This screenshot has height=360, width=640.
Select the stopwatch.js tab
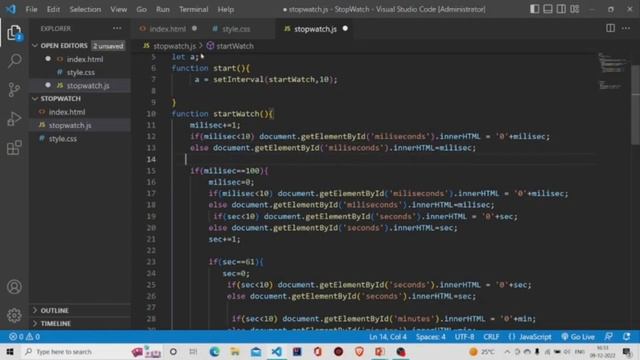pos(315,29)
